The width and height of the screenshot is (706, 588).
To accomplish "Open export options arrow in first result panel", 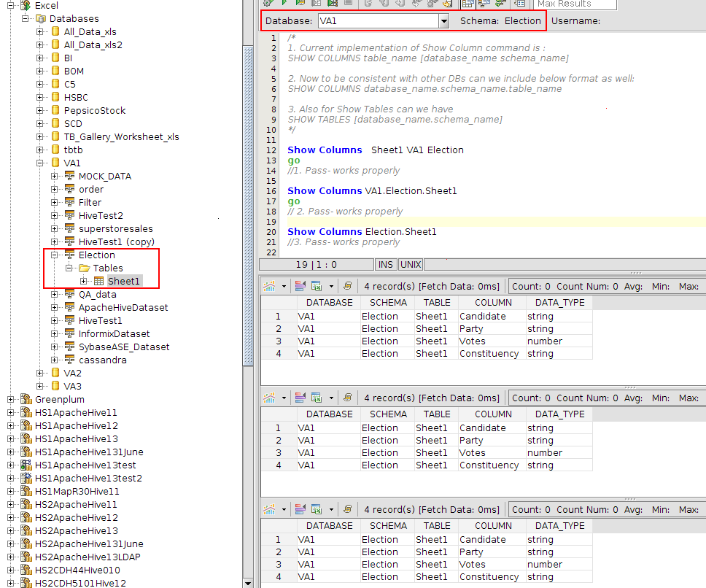I will point(331,286).
